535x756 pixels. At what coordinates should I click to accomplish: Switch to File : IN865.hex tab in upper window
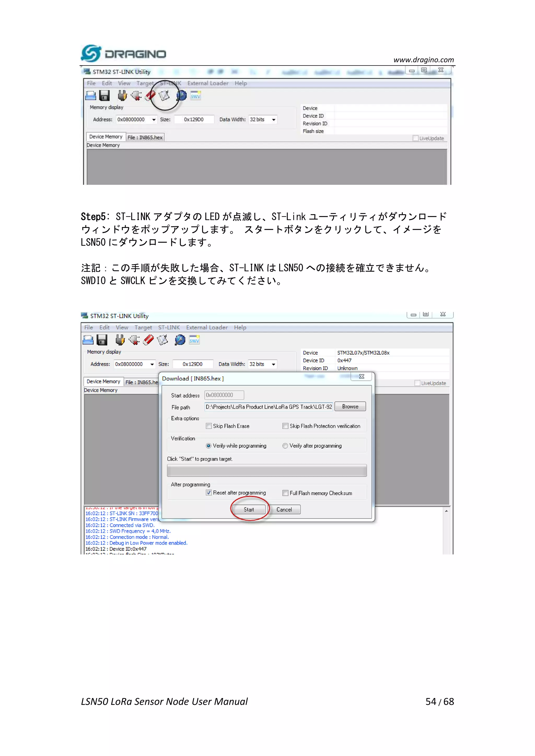pyautogui.click(x=145, y=137)
